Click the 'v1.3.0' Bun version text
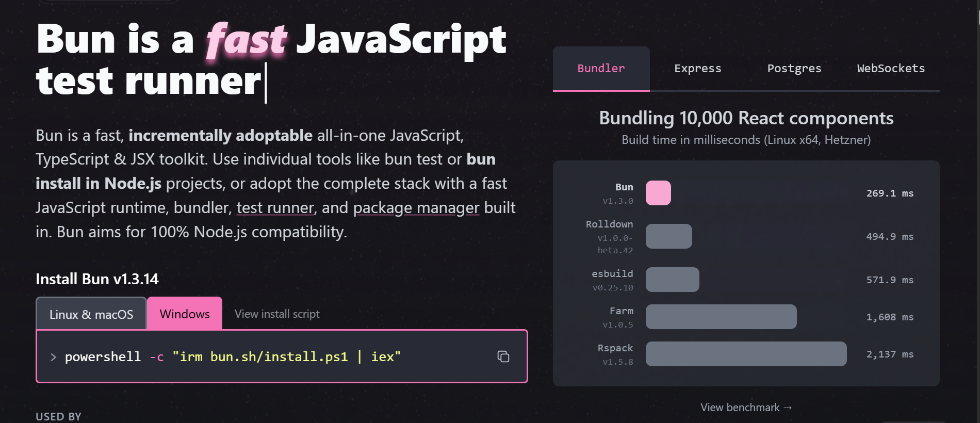Viewport: 980px width, 423px height. tap(618, 201)
